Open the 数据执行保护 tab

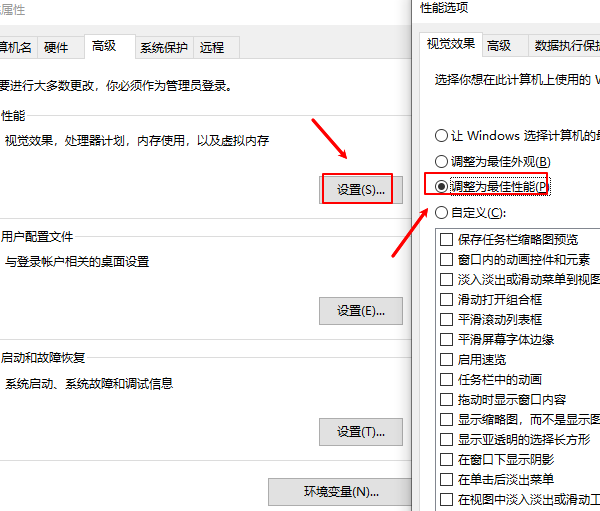564,46
